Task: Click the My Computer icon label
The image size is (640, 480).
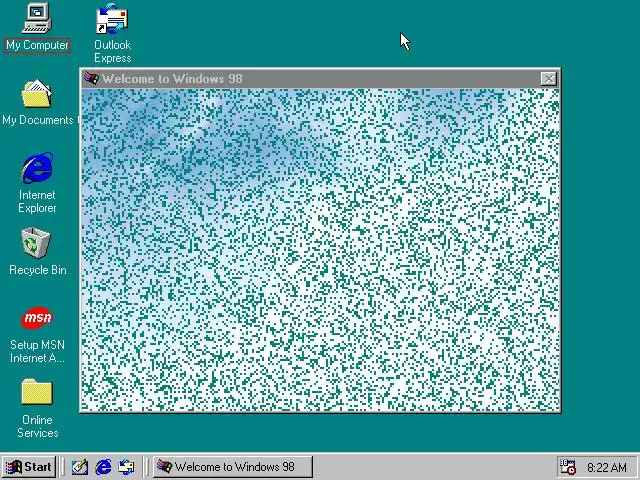Action: (37, 45)
